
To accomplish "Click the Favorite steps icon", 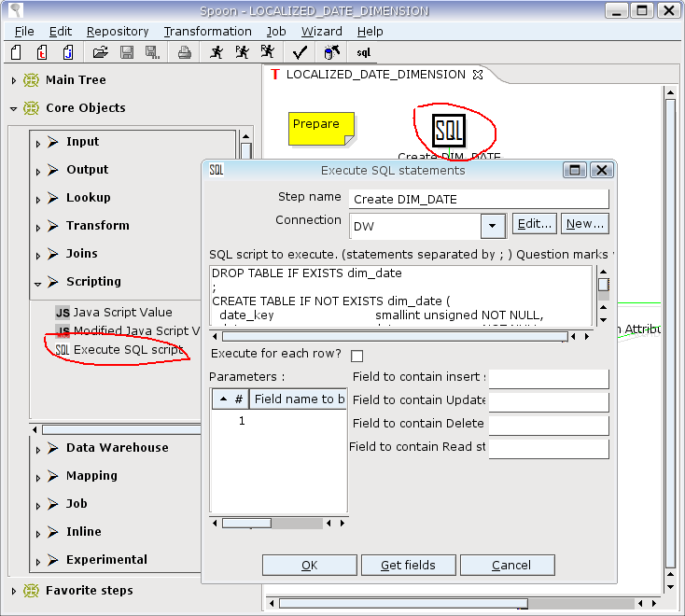I will [31, 591].
